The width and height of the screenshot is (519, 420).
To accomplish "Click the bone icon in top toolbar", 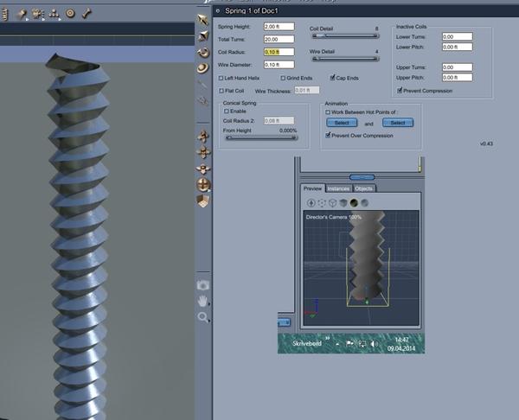I will pos(86,14).
